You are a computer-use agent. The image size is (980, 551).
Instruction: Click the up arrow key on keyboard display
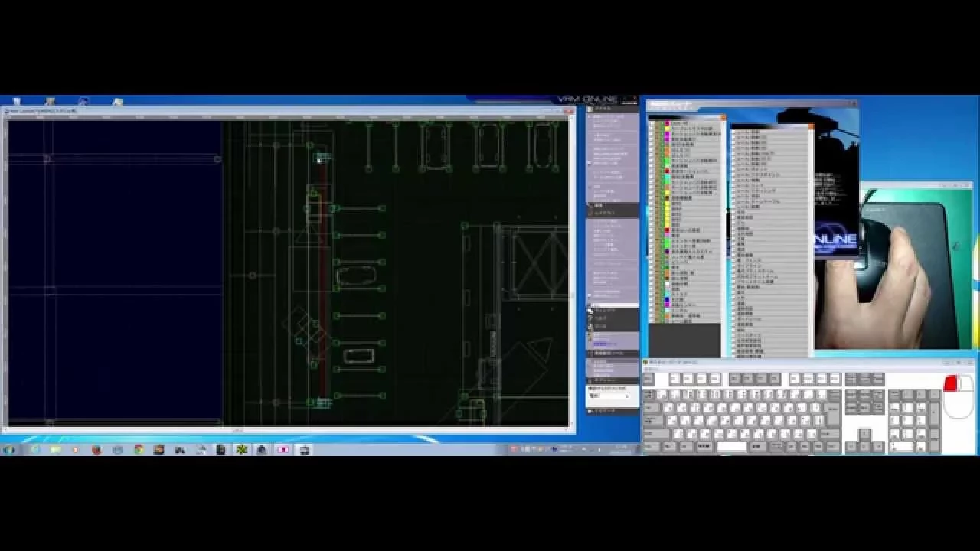[864, 434]
